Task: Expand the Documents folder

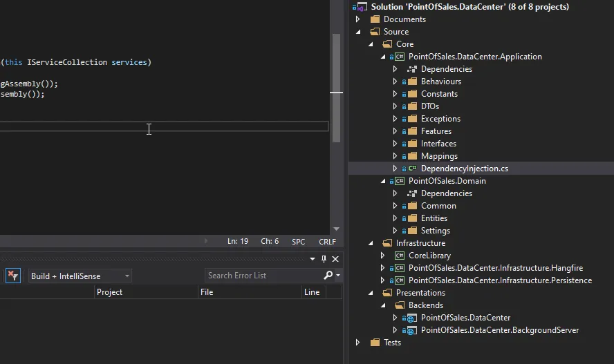Action: coord(357,19)
